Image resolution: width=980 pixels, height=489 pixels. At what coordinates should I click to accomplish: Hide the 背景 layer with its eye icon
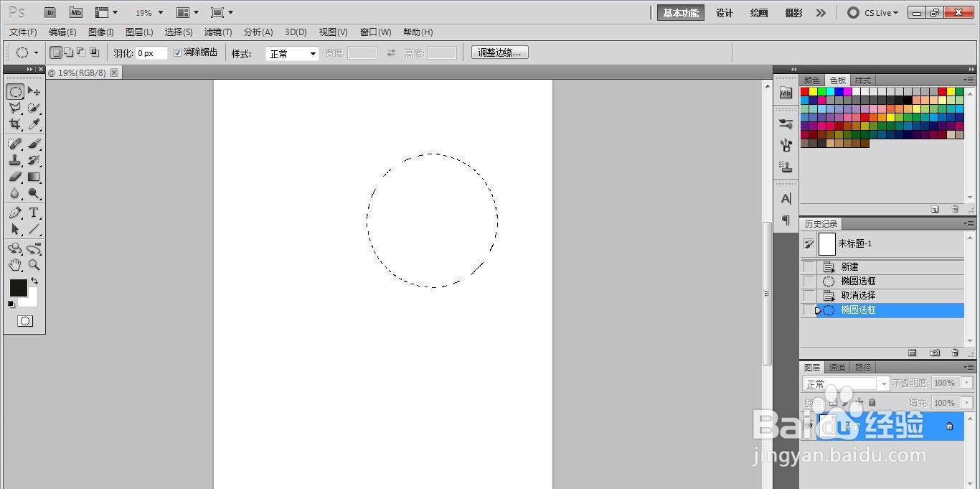[x=809, y=426]
